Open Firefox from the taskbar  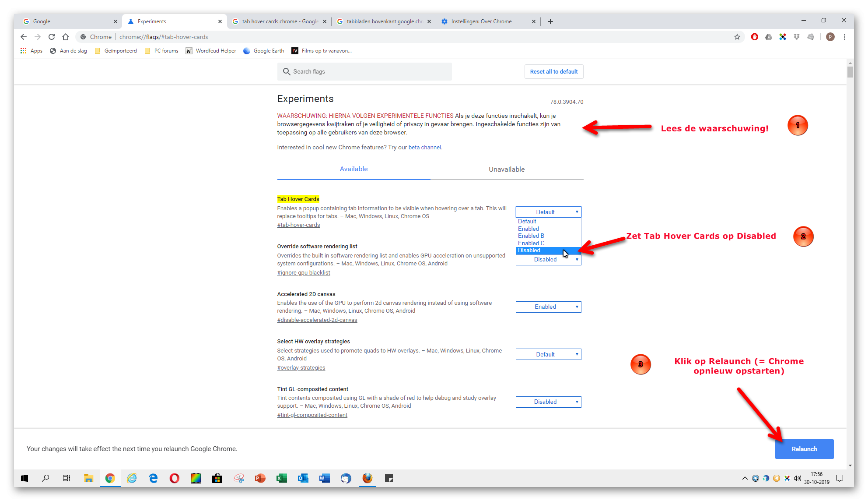pos(367,478)
